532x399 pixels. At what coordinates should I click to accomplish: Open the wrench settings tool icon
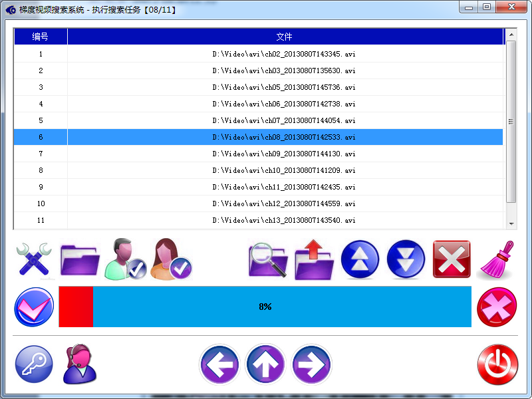tap(34, 259)
